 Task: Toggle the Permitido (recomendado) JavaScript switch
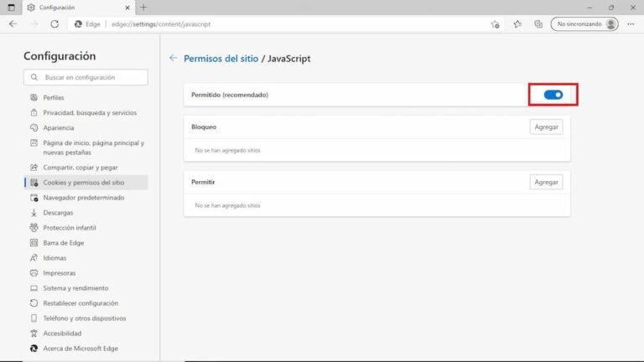(x=553, y=95)
